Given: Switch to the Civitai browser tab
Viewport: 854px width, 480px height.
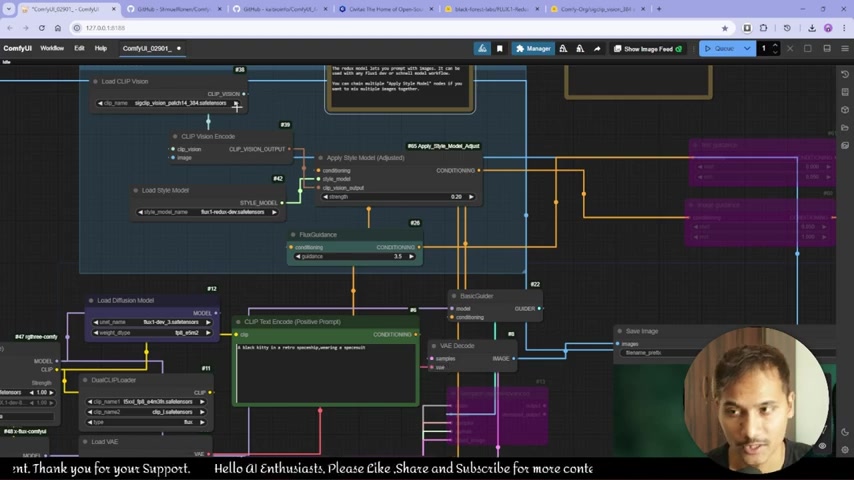Looking at the screenshot, I should pyautogui.click(x=386, y=9).
